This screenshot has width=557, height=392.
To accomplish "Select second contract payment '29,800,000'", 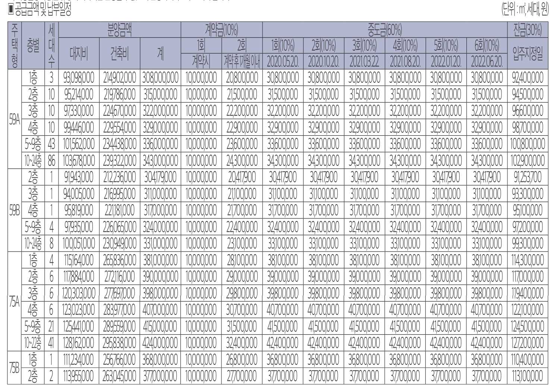I will click(x=242, y=293).
